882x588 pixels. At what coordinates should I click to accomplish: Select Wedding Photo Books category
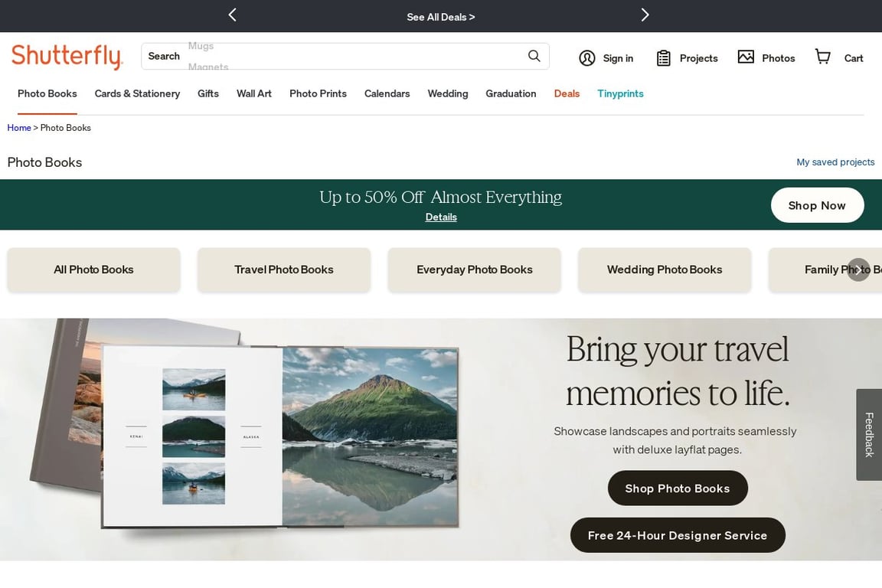coord(665,270)
